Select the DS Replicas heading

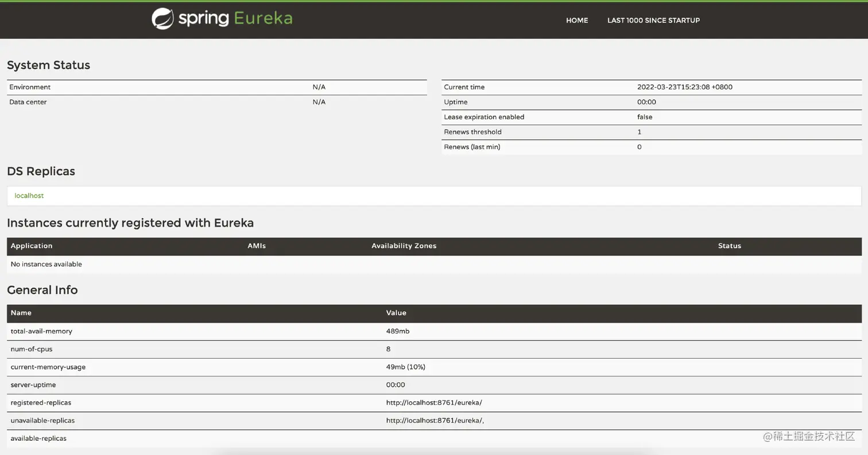(x=41, y=171)
